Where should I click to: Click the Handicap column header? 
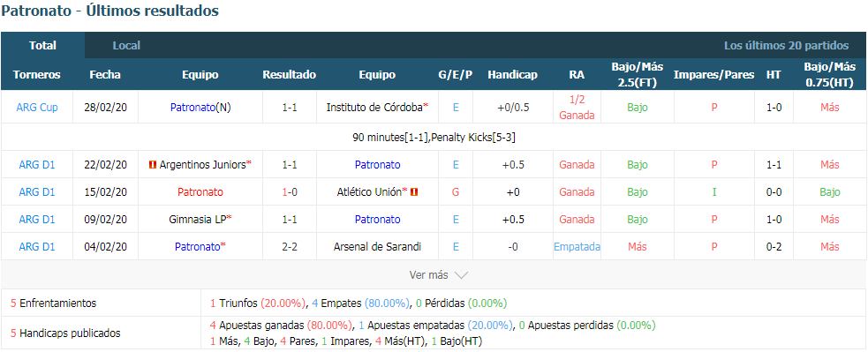tap(513, 75)
